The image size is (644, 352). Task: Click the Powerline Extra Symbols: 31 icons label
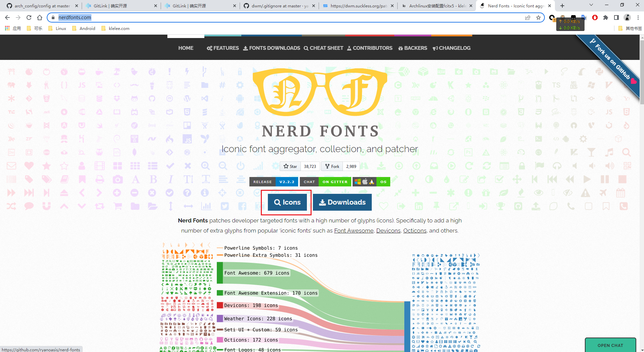[271, 255]
